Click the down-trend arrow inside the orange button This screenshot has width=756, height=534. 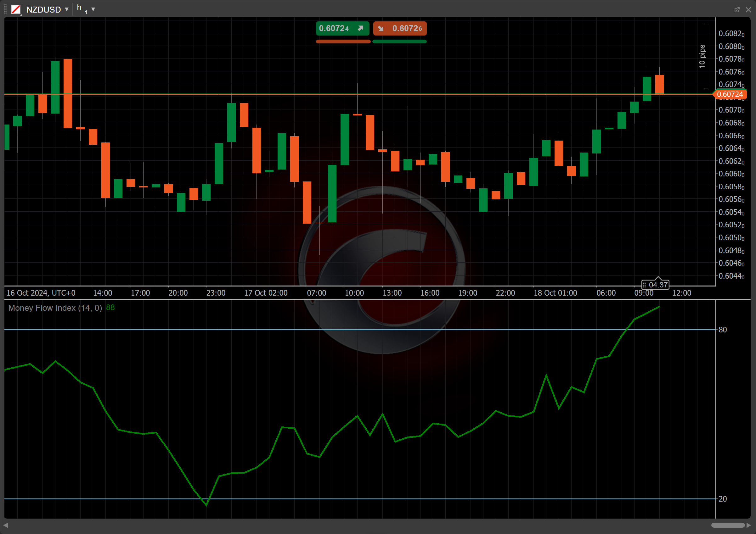(x=381, y=28)
